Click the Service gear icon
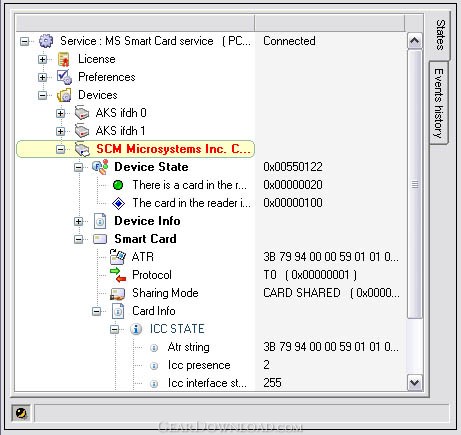The height and width of the screenshot is (435, 461). pyautogui.click(x=46, y=41)
